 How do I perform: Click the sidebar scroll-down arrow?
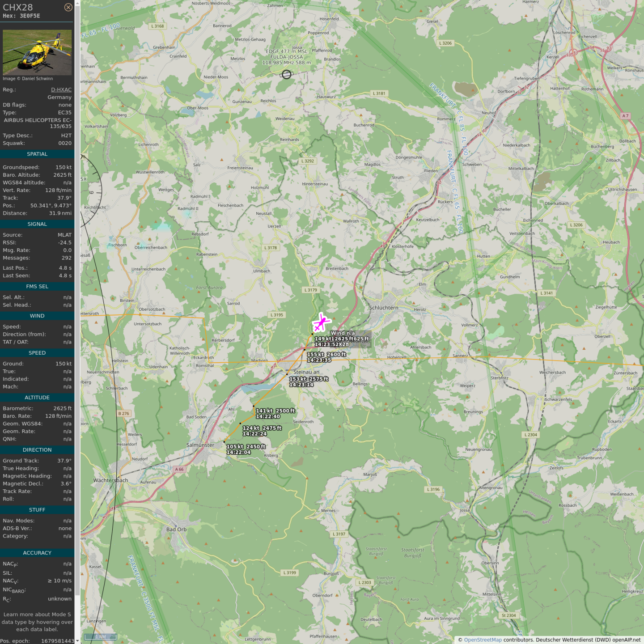coord(77,641)
